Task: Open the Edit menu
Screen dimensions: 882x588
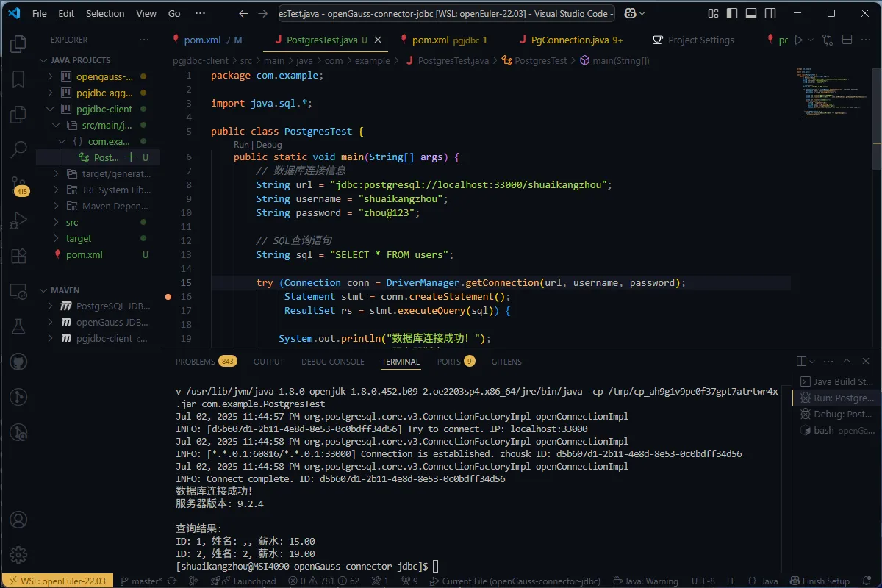Action: (x=66, y=13)
